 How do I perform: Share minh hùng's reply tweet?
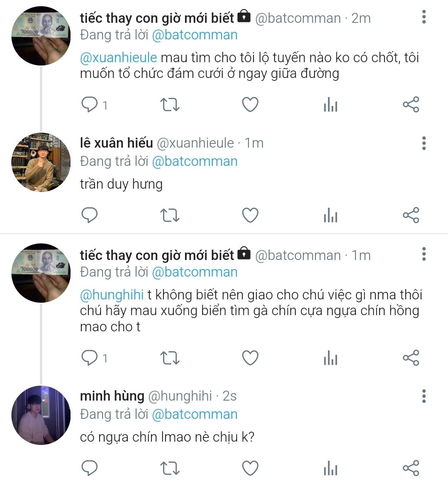411,468
